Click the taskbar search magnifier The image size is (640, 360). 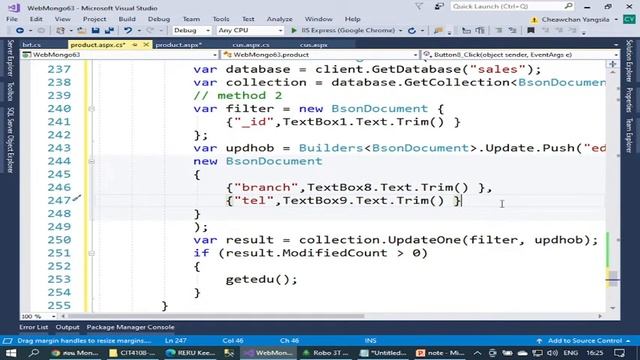coord(34,353)
